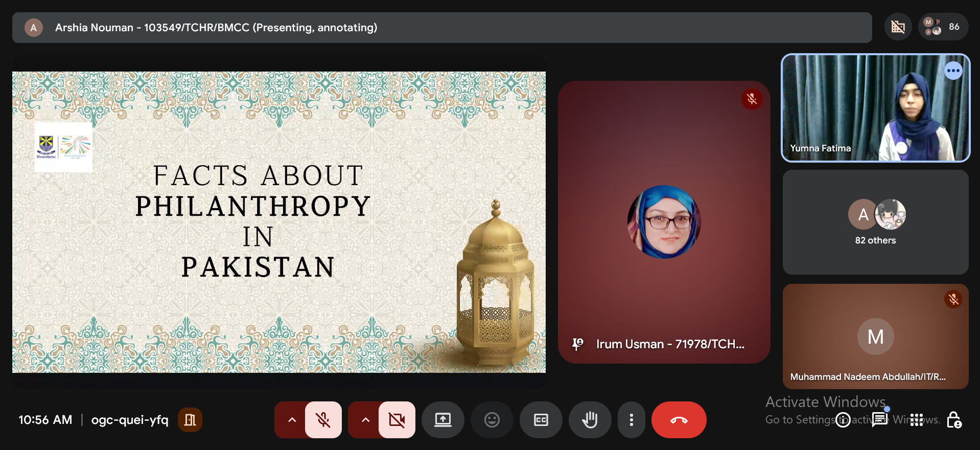Hide the presentation annotation icon at top

point(898,27)
